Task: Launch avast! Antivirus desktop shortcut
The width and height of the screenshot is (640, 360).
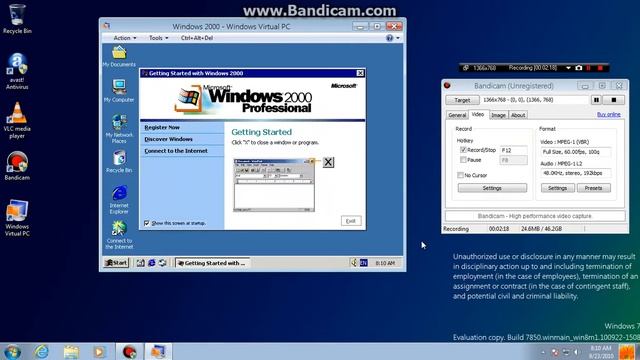Action: [17, 71]
